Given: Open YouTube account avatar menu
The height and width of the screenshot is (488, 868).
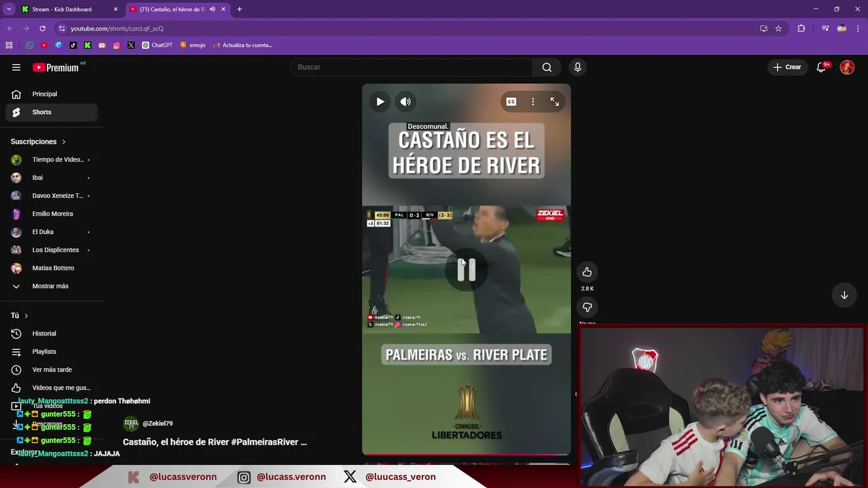Looking at the screenshot, I should point(847,67).
